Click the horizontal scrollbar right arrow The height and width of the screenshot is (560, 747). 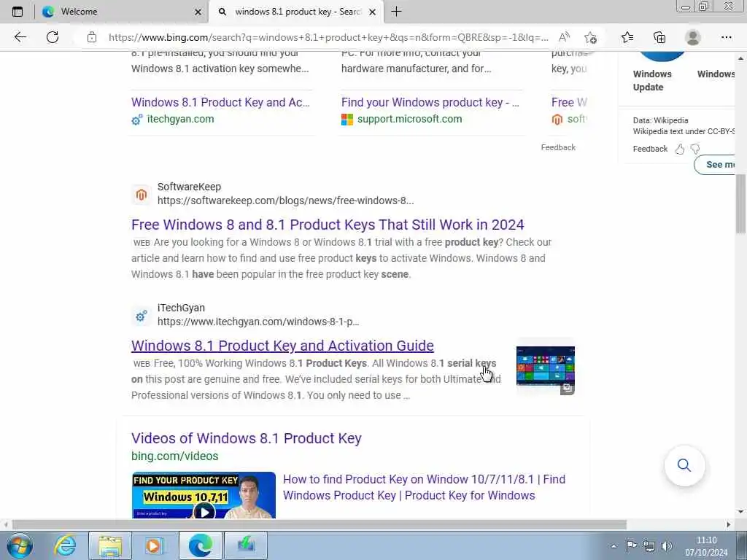729,524
